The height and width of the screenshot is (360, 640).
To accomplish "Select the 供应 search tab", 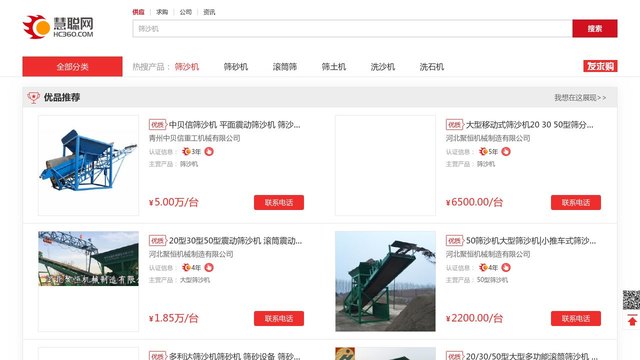I will (x=138, y=12).
